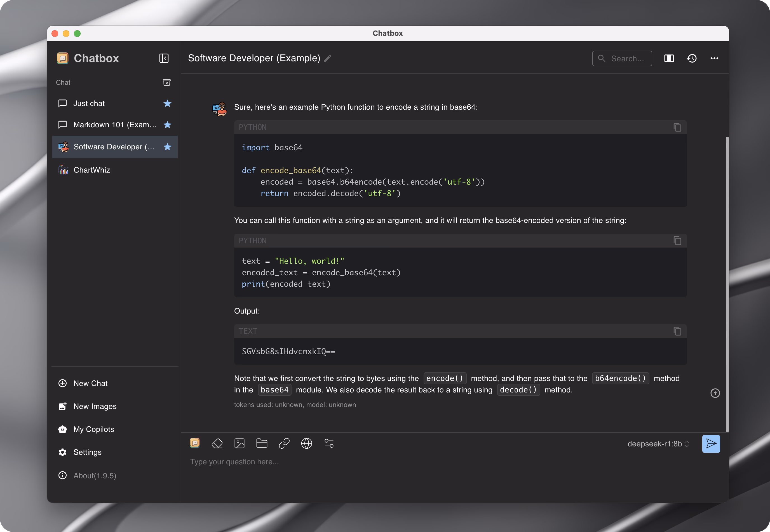The height and width of the screenshot is (532, 770).
Task: Click the folder icon to attach a file
Action: (x=262, y=443)
